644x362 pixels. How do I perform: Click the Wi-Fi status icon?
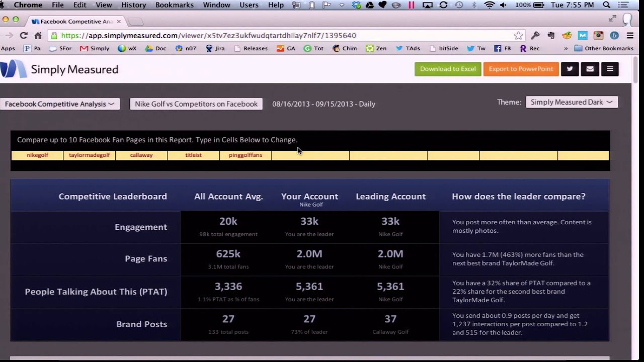(489, 5)
